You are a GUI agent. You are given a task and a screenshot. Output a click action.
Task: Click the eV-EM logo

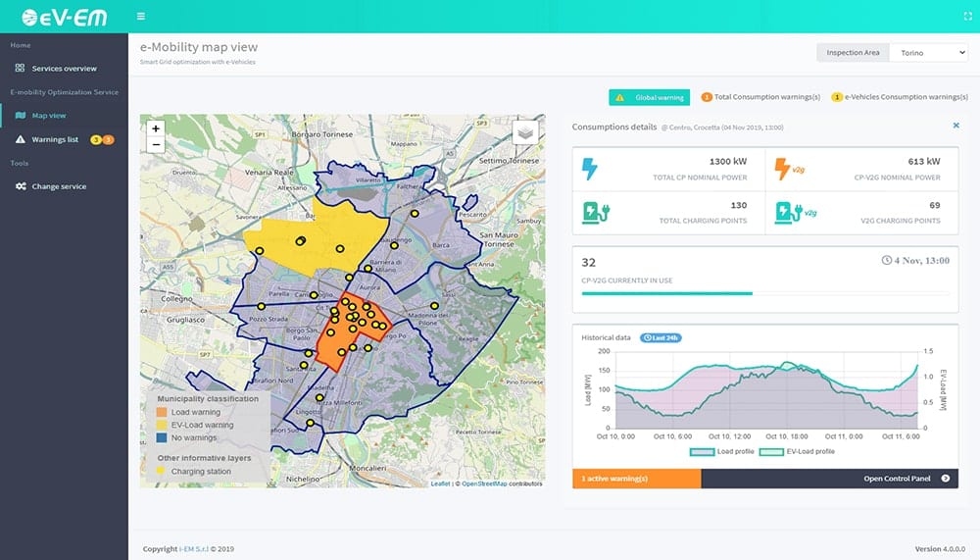[65, 18]
